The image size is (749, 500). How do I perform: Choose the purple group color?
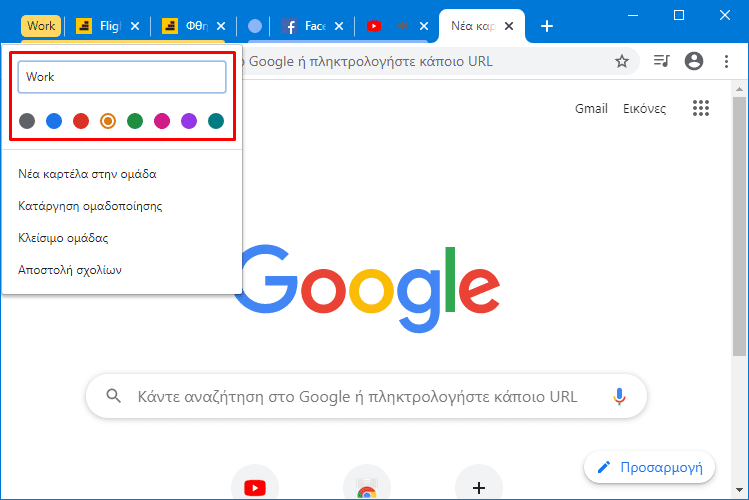click(x=189, y=121)
